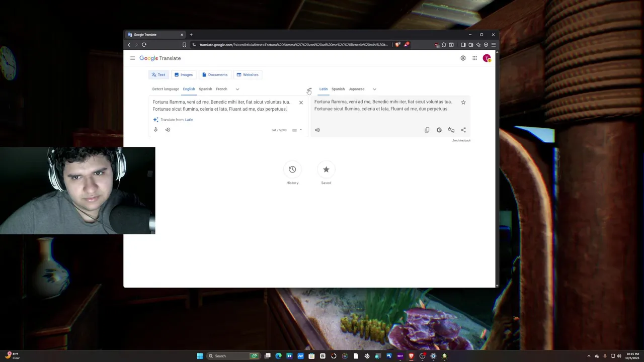Go to Google Translate home logo
The width and height of the screenshot is (644, 362).
click(x=160, y=58)
